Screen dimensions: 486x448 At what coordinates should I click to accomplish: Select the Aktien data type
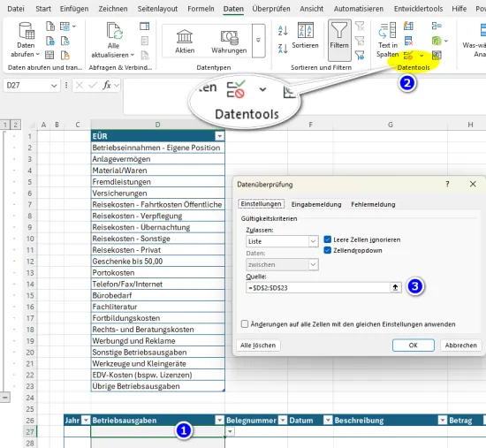[x=185, y=41]
